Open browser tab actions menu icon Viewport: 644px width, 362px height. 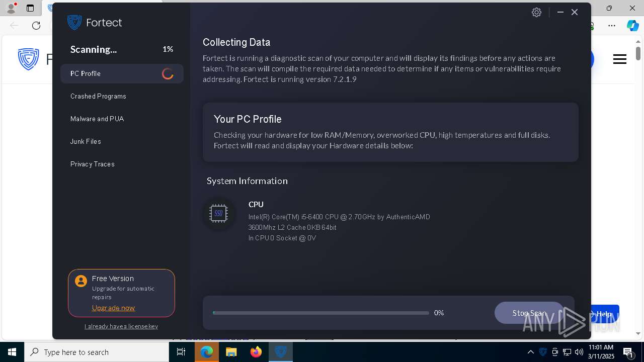pos(30,8)
